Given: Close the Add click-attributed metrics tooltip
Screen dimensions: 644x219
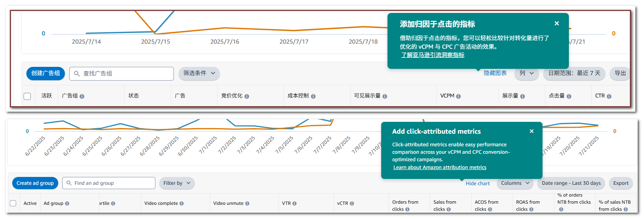Looking at the screenshot, I should point(531,131).
